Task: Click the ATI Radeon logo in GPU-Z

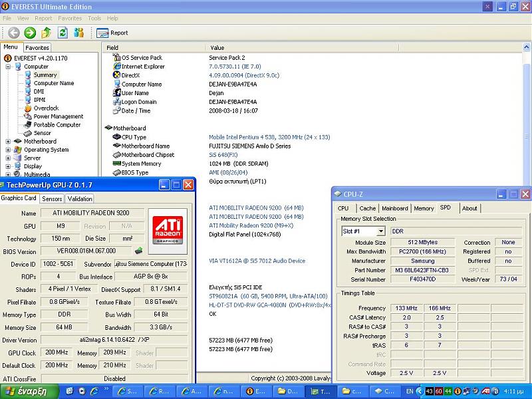Action: [168, 230]
